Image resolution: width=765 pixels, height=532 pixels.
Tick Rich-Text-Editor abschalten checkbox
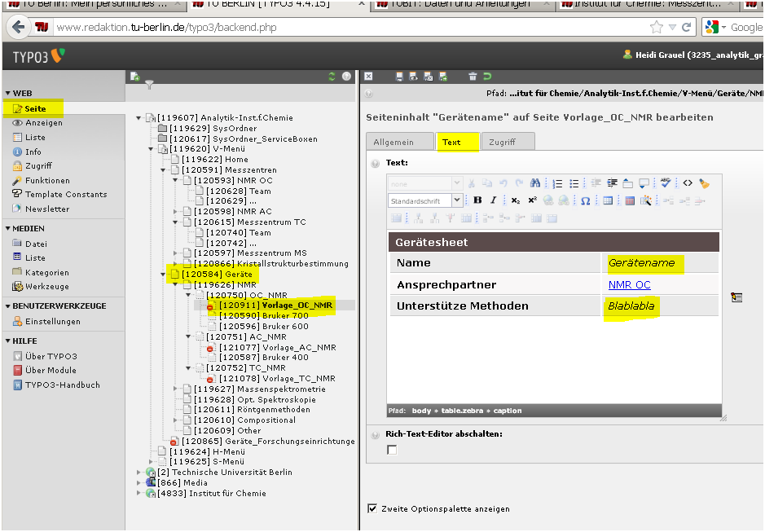(392, 450)
